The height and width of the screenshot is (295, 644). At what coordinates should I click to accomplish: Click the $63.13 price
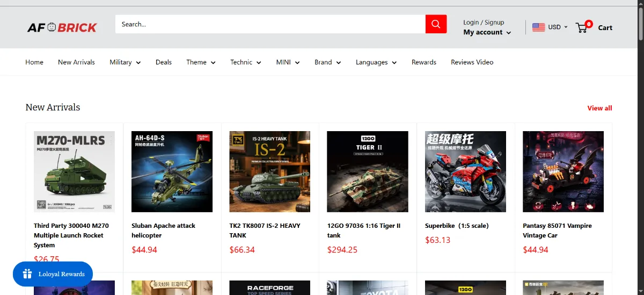(x=437, y=240)
